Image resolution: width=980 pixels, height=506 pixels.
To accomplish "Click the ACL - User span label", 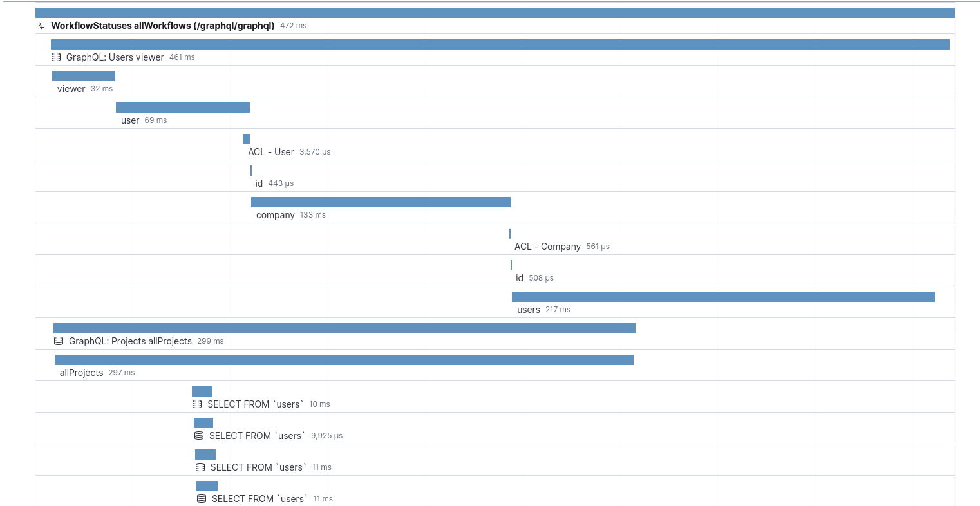I will [x=271, y=152].
